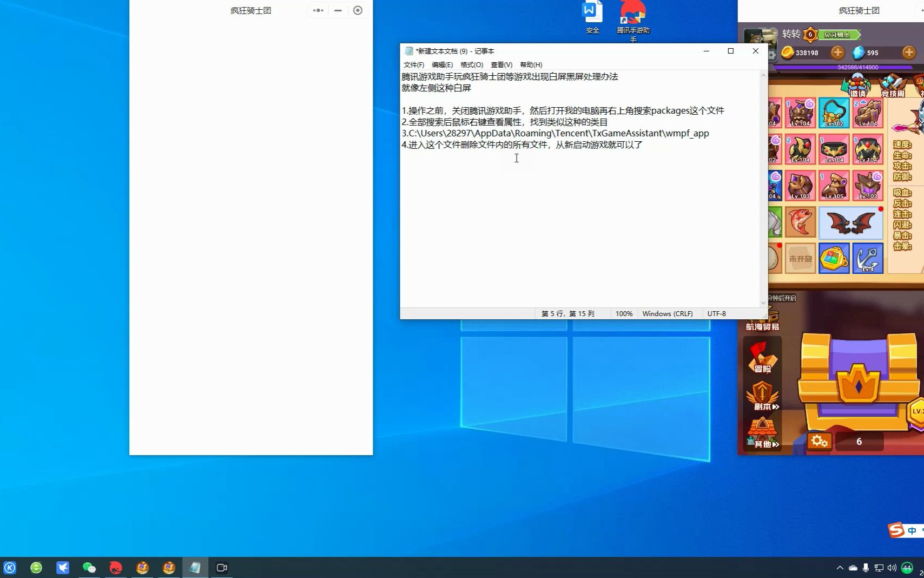The image size is (924, 578).
Task: Click the 见习骑士 rank badge
Action: 838,35
